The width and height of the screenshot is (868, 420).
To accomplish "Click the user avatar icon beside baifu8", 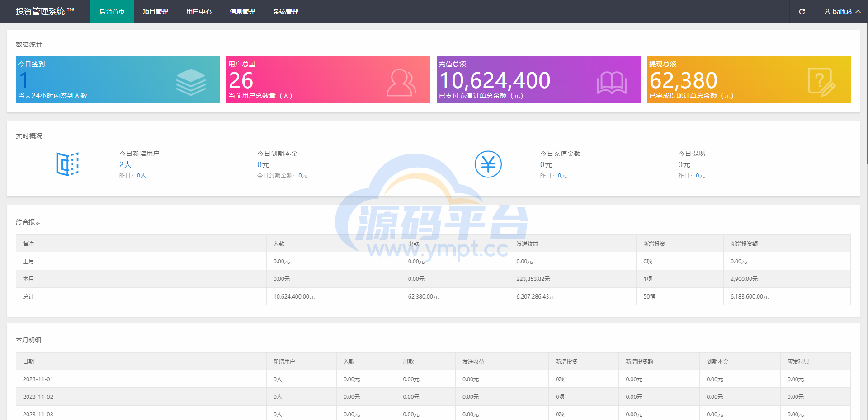I will pyautogui.click(x=827, y=12).
